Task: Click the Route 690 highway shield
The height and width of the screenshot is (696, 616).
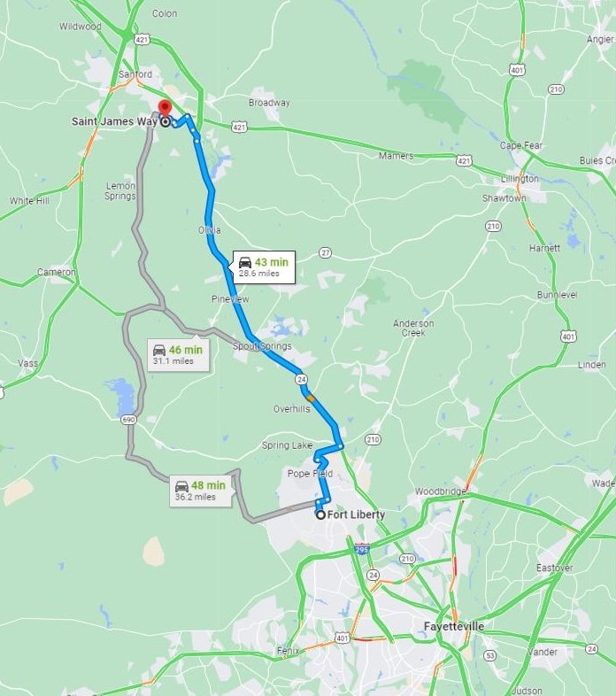Action: point(128,420)
